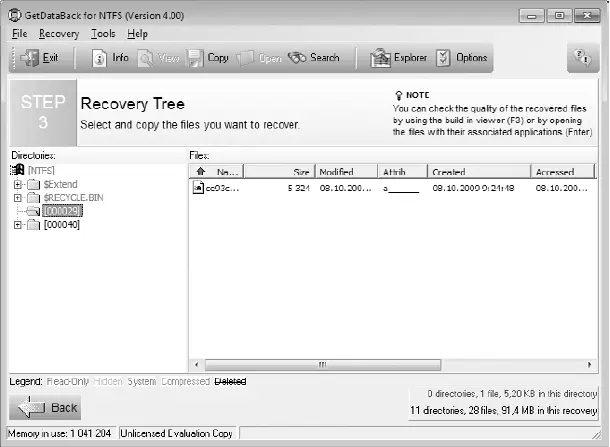
Task: Click the 0 directories, 1 file summary
Action: click(x=512, y=394)
